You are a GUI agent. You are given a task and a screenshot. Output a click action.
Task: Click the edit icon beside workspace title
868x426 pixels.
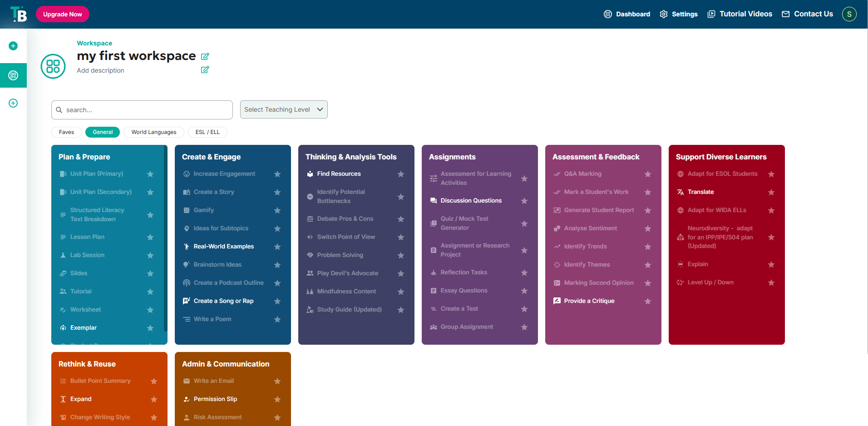[205, 56]
